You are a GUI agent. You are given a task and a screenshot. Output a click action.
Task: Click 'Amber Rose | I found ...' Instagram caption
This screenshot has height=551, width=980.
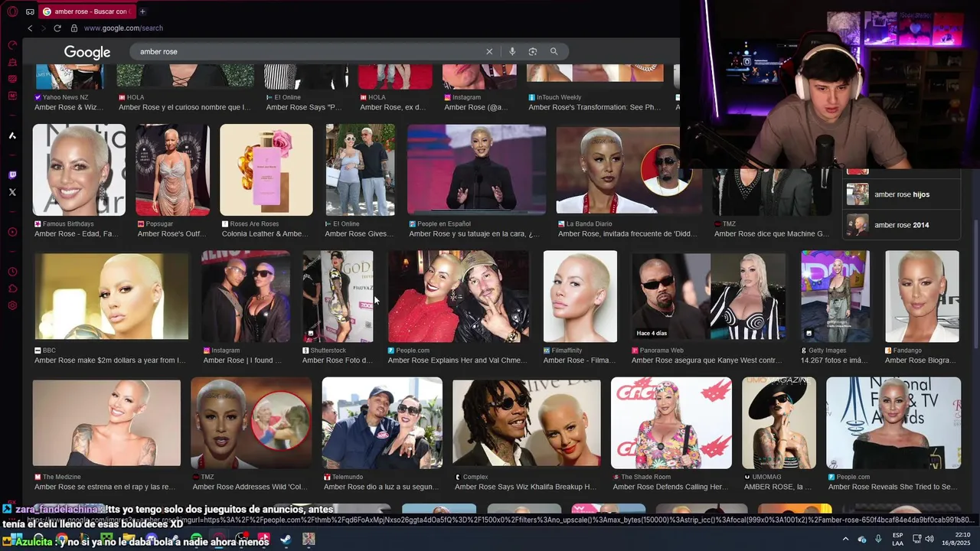(x=241, y=360)
